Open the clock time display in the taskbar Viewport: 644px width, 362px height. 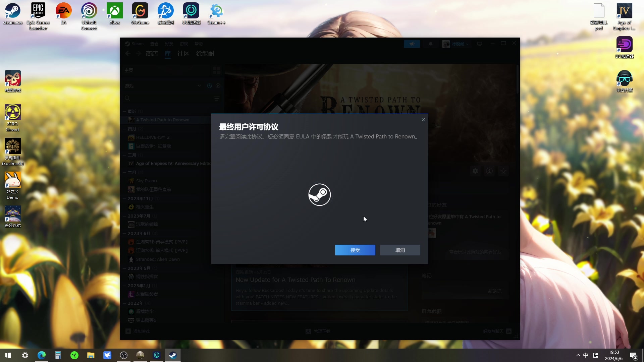tap(613, 355)
